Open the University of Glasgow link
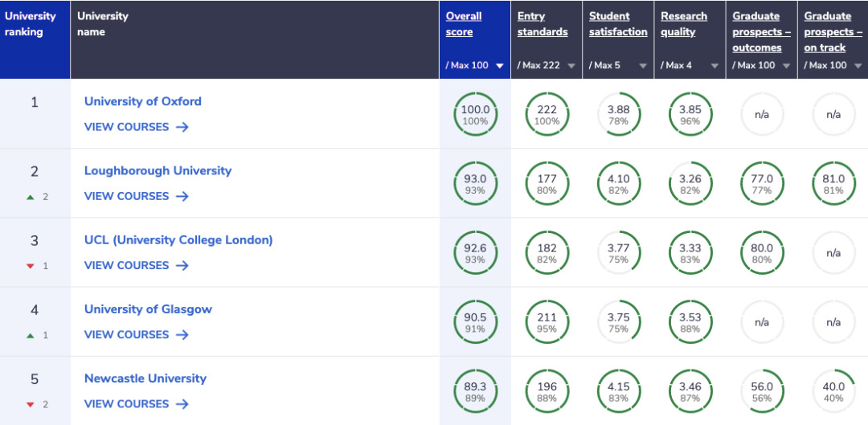 (x=148, y=309)
